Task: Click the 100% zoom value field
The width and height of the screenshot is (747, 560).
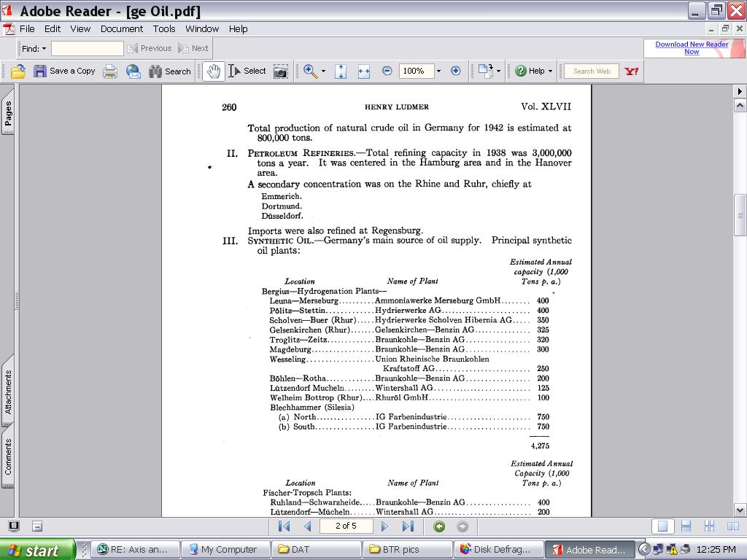Action: 416,71
